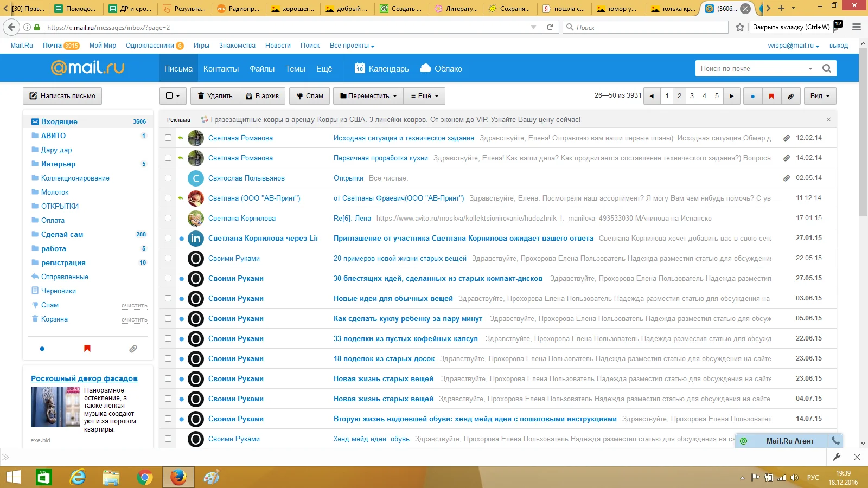The width and height of the screenshot is (868, 488).
Task: Go to next page of messages
Action: pyautogui.click(x=732, y=96)
